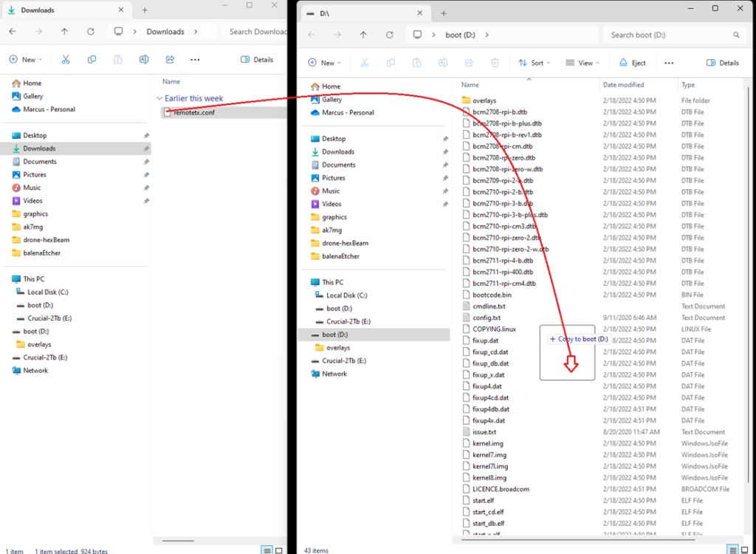Open a new tab in the right window
This screenshot has width=756, height=554.
pyautogui.click(x=443, y=13)
